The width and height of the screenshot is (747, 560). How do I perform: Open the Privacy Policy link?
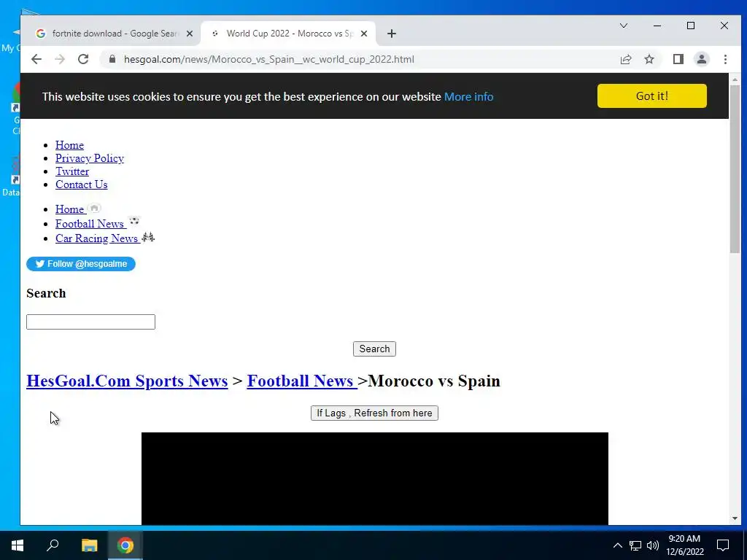click(90, 158)
